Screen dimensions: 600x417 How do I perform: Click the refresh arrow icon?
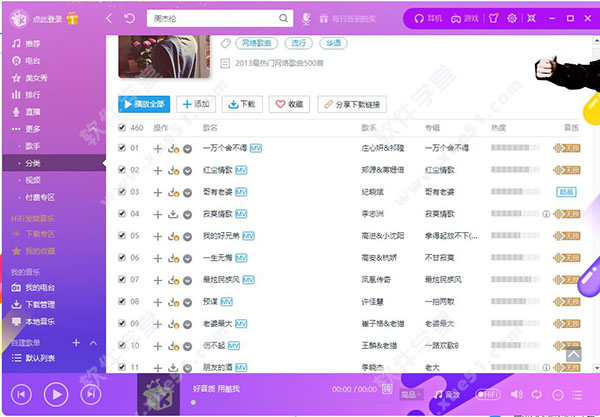[x=130, y=18]
